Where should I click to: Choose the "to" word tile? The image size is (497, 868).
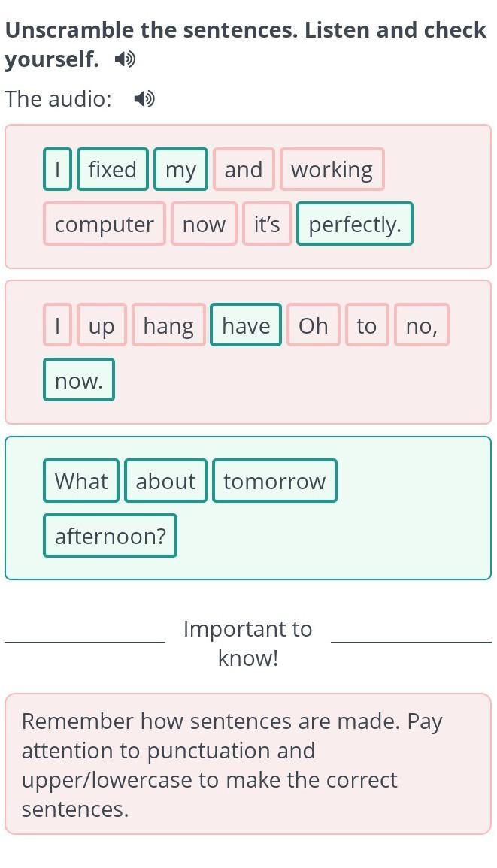367,325
